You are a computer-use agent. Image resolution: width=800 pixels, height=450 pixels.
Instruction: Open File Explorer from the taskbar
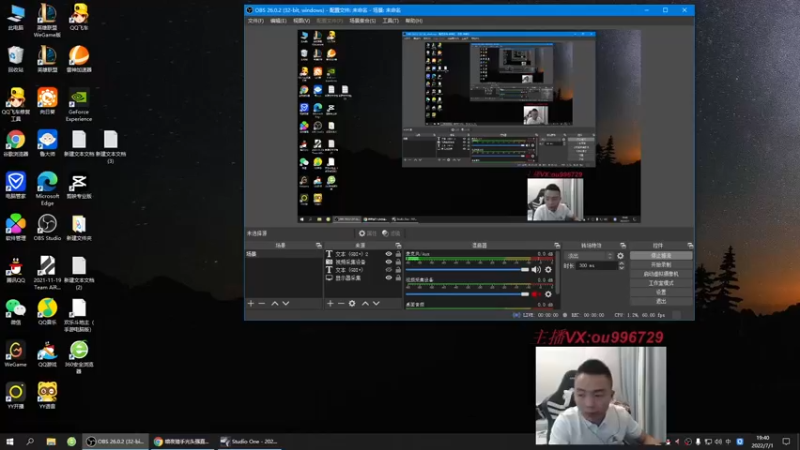pyautogui.click(x=51, y=441)
